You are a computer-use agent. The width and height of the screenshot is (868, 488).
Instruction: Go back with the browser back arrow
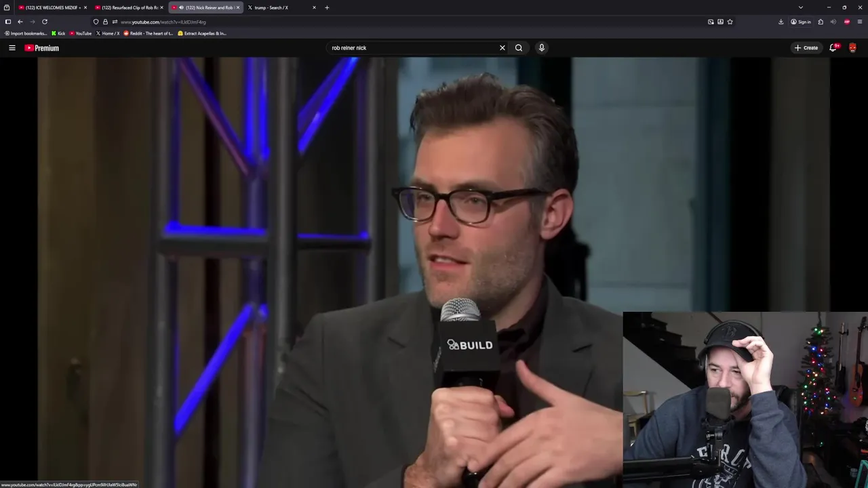point(20,22)
